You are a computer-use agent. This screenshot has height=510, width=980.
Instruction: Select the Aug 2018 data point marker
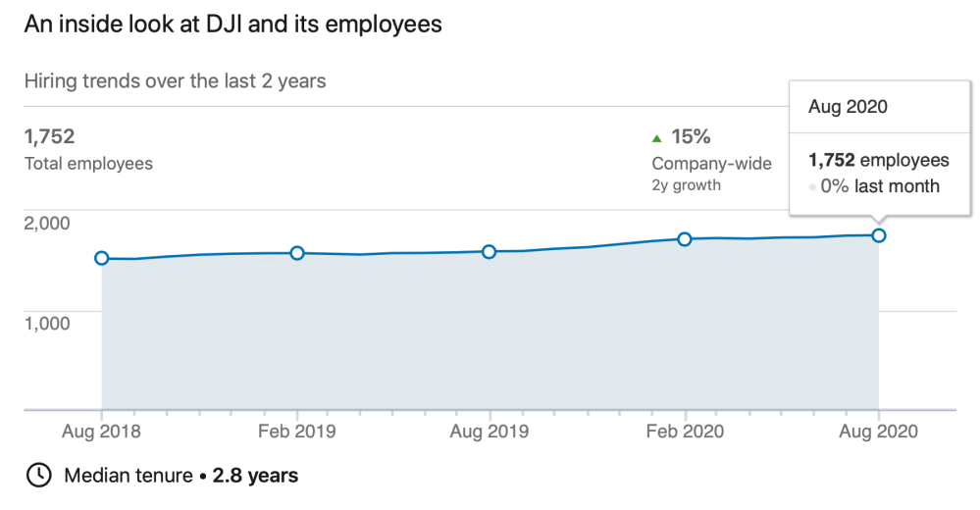coord(102,258)
